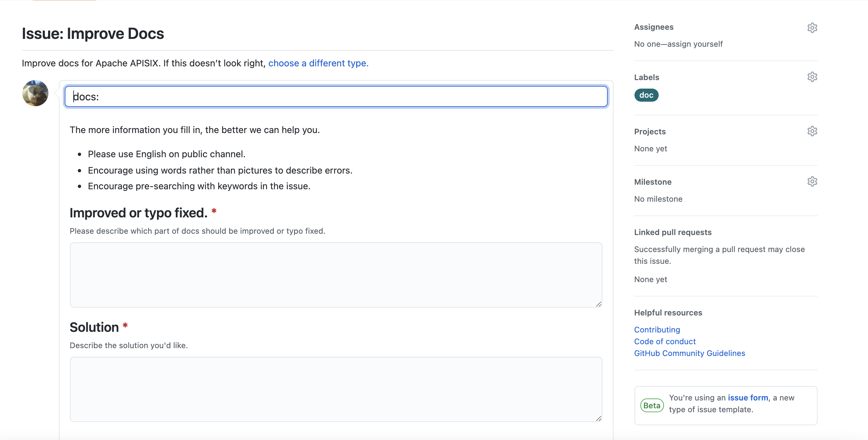The width and height of the screenshot is (868, 440).
Task: Click the issue form link
Action: click(x=748, y=398)
